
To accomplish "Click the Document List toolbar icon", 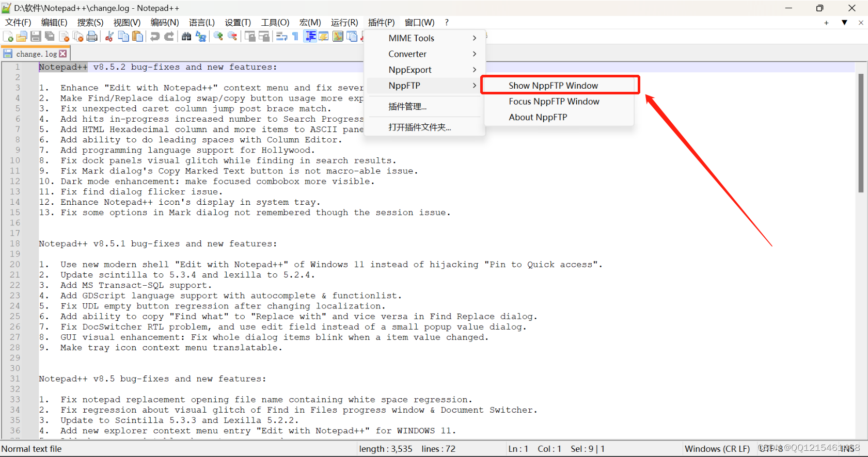I will tap(352, 36).
